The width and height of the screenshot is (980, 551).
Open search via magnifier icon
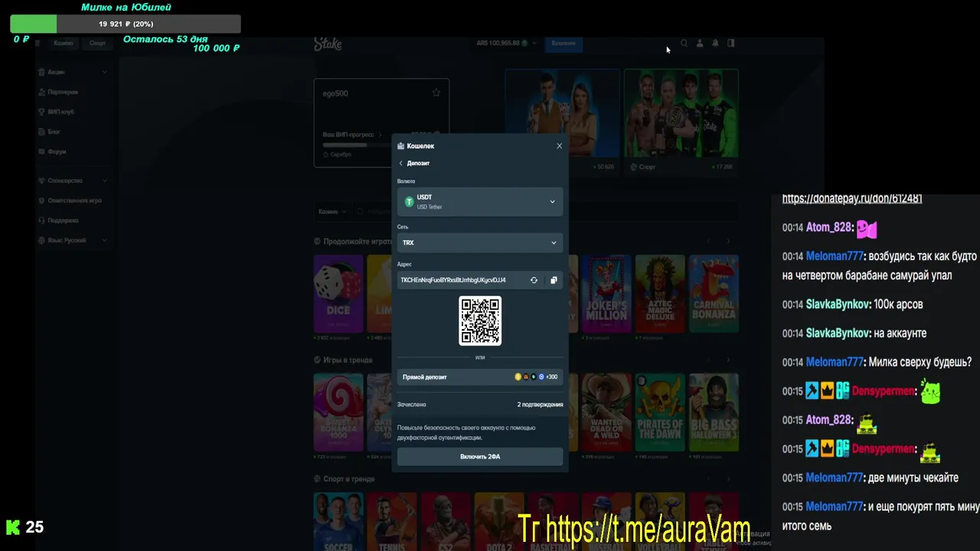click(684, 44)
